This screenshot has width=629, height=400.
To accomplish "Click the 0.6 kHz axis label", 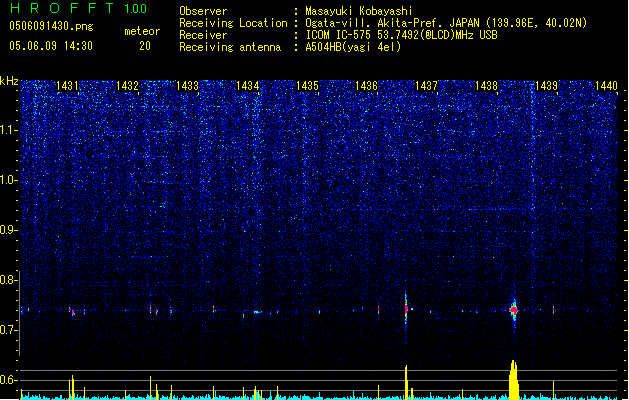I will click(x=8, y=380).
